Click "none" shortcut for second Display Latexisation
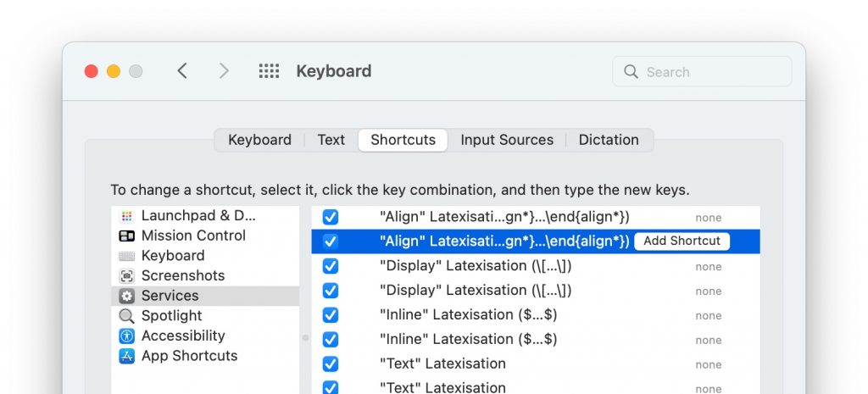868x394 pixels. 709,291
